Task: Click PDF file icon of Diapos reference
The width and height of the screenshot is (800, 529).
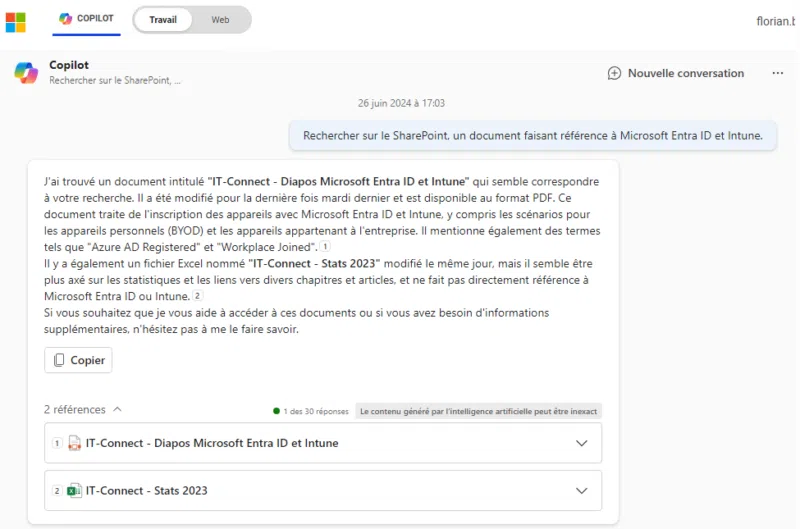Action: tap(74, 443)
